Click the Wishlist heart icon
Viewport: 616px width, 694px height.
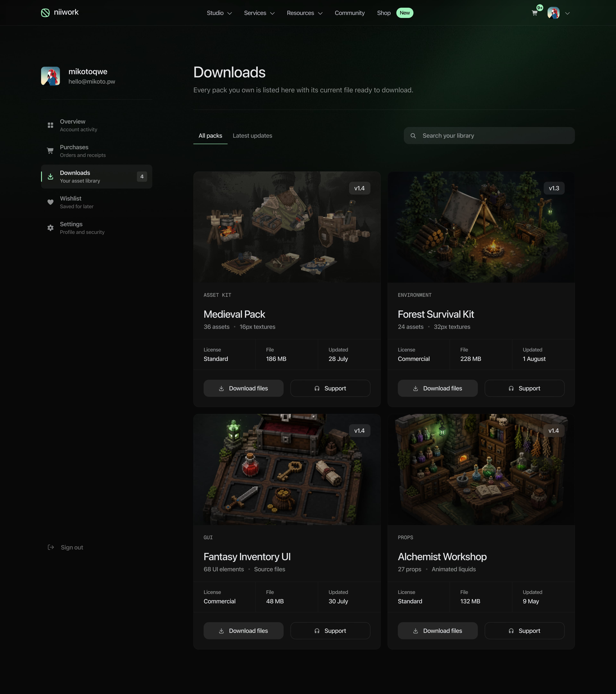(x=50, y=202)
